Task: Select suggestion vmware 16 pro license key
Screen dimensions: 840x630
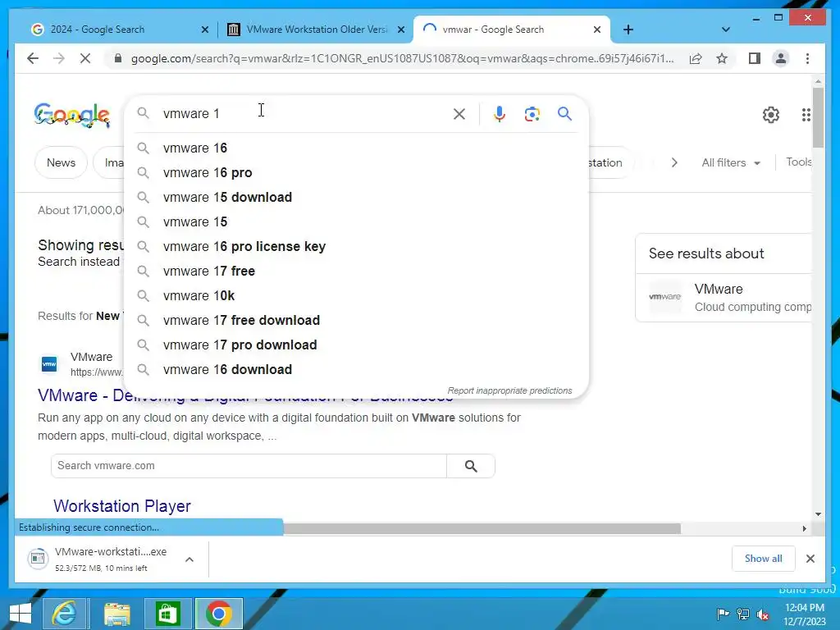Action: (x=356, y=246)
